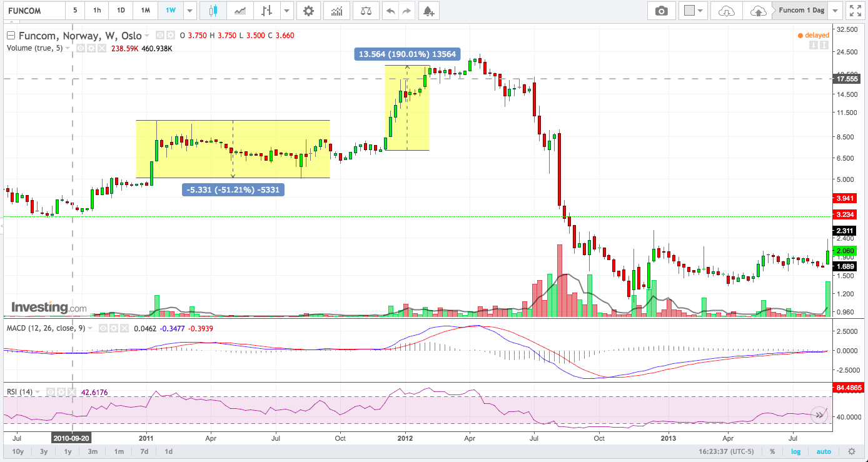Toggle visibility eye for the Volume indicator

(81, 48)
